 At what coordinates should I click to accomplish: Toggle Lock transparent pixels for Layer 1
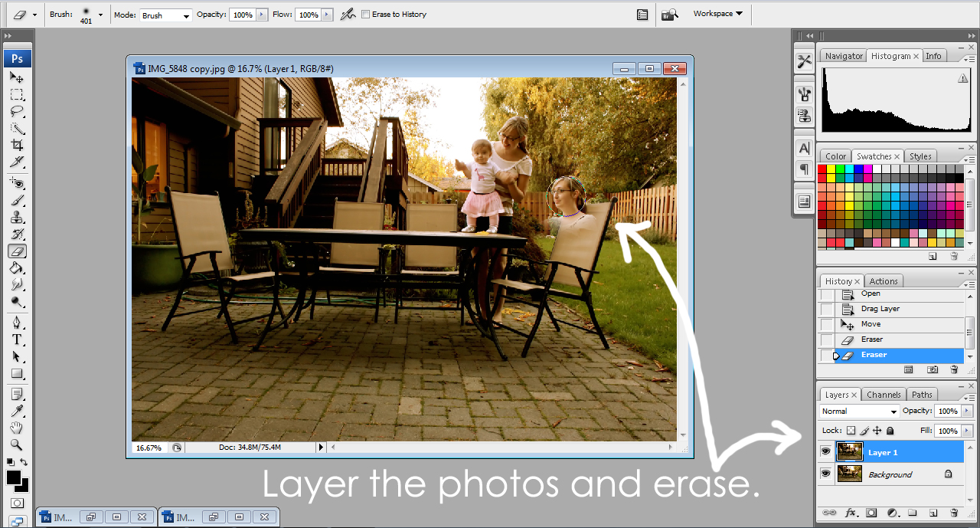click(852, 430)
